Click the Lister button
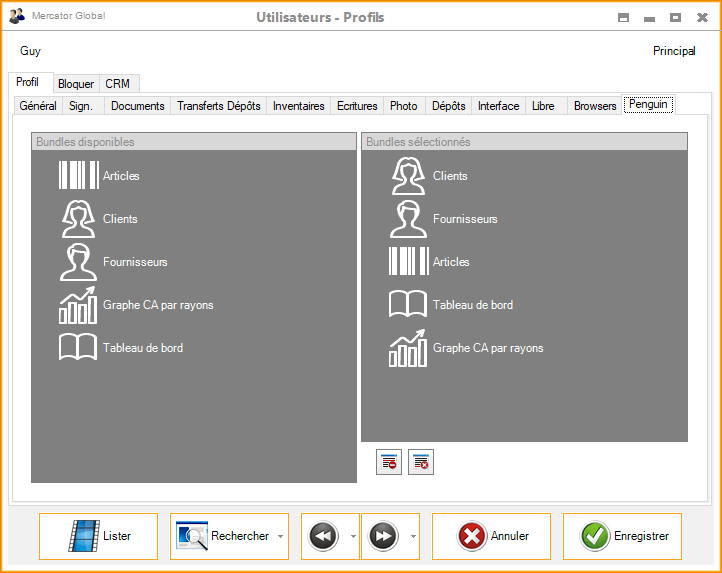This screenshot has width=722, height=573. [x=98, y=537]
